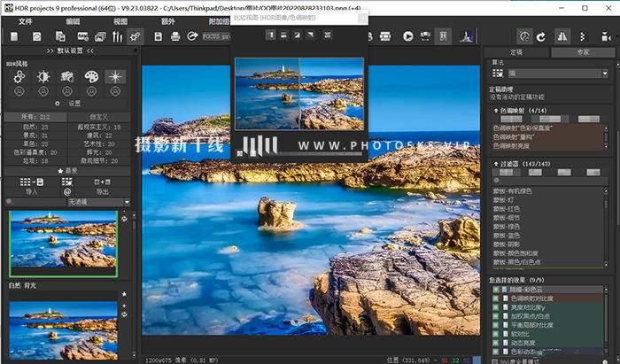The width and height of the screenshot is (620, 364).
Task: Collapse the 过滤器 (143/143) section
Action: pyautogui.click(x=496, y=164)
